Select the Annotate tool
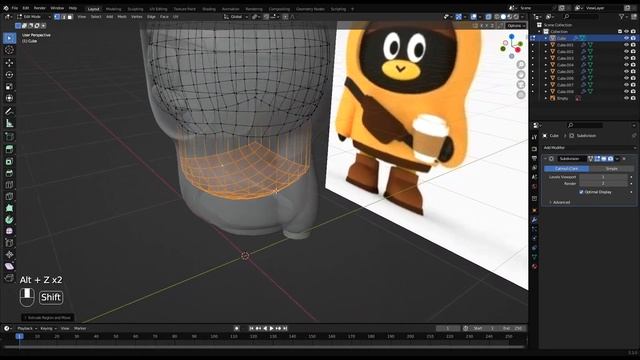Viewport: 640px width, 360px height. 9,111
